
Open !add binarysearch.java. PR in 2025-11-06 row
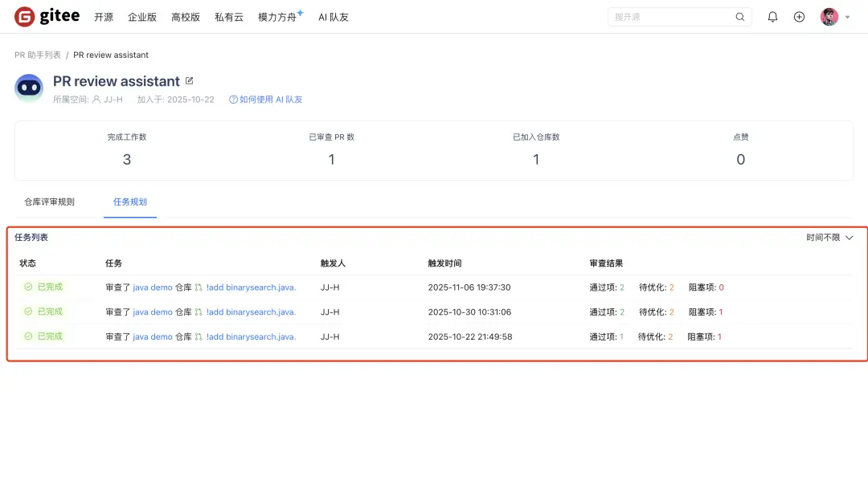click(252, 287)
